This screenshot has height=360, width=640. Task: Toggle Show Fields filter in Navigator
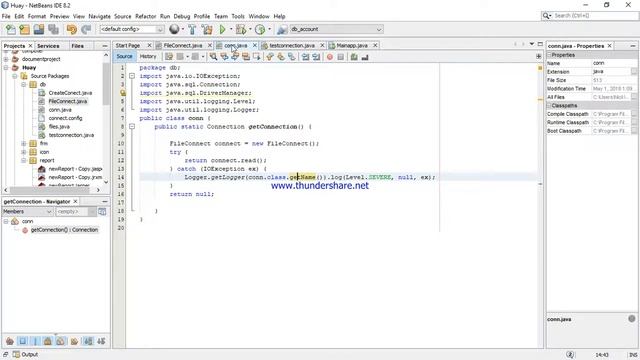[23, 341]
